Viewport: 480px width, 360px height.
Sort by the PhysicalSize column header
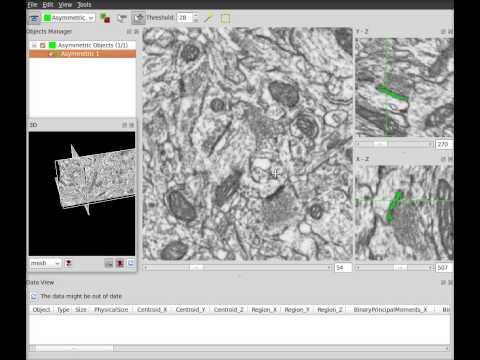[111, 310]
